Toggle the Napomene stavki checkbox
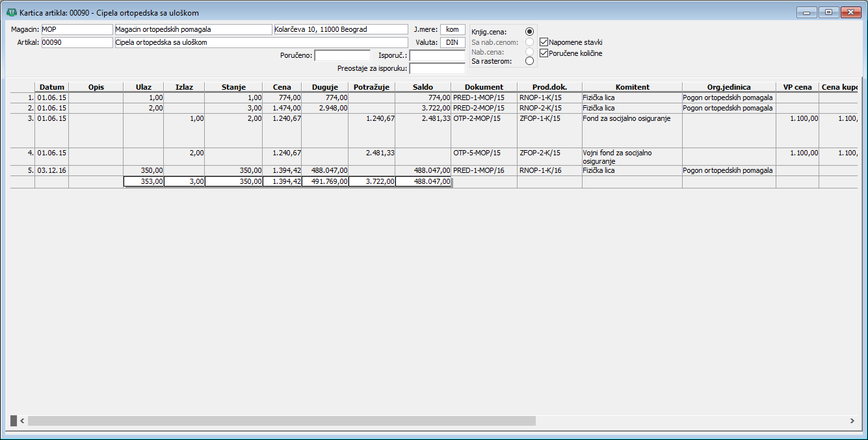This screenshot has height=440, width=868. [544, 42]
